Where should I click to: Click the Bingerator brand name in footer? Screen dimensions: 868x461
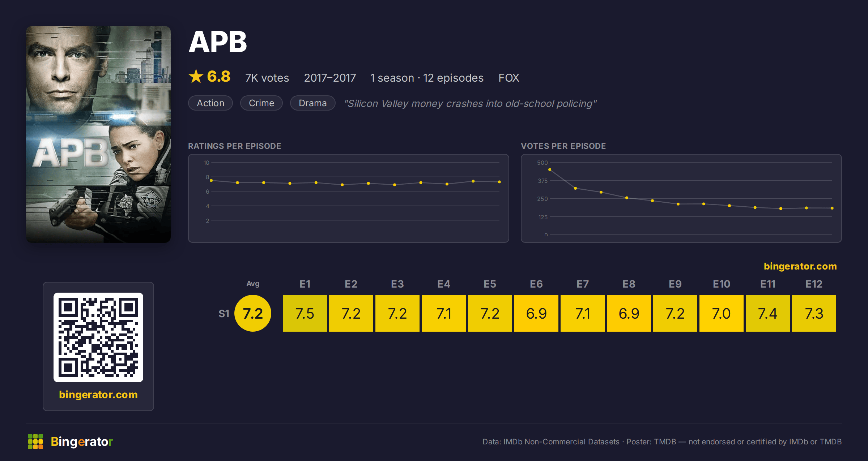click(x=82, y=441)
